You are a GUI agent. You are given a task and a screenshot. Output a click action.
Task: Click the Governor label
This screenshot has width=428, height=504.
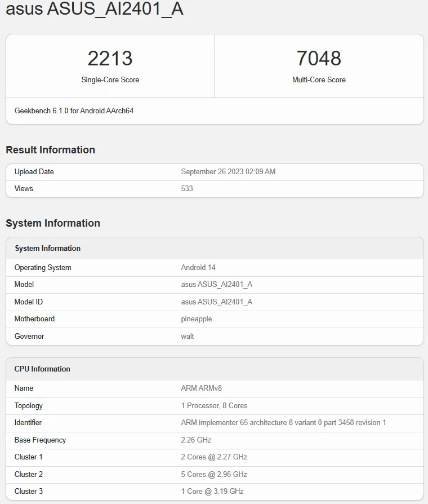(29, 336)
